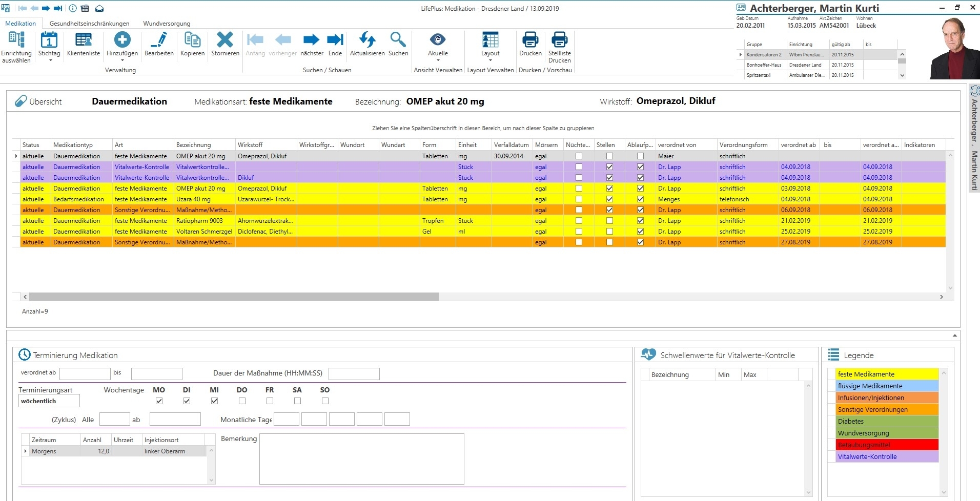This screenshot has width=980, height=501.
Task: Open the Wundversorgung tab
Action: [167, 24]
